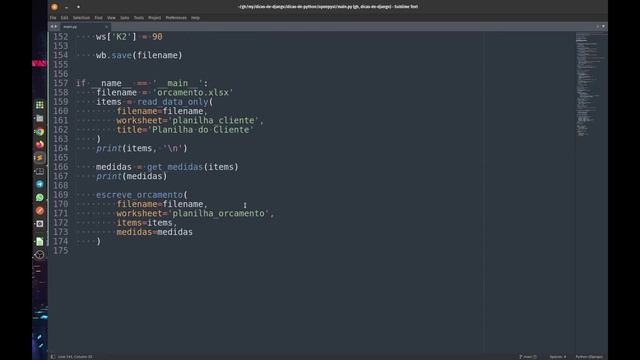Click the git branch indicator in status bar
640x360 pixels.
[x=528, y=357]
